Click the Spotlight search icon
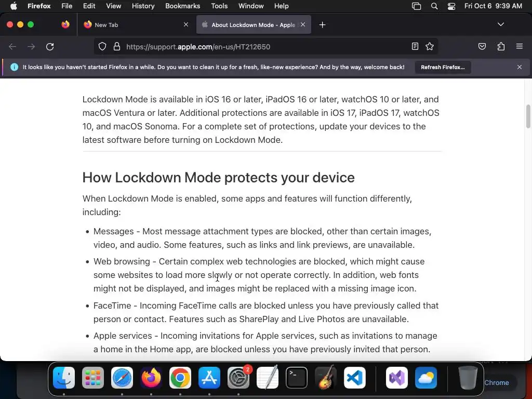The height and width of the screenshot is (399, 532). [x=434, y=6]
